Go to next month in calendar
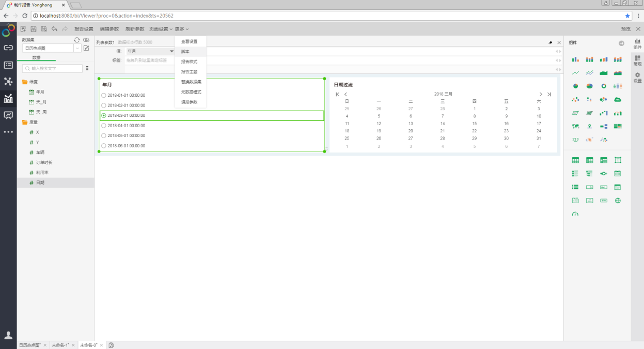Image resolution: width=644 pixels, height=349 pixels. (541, 94)
